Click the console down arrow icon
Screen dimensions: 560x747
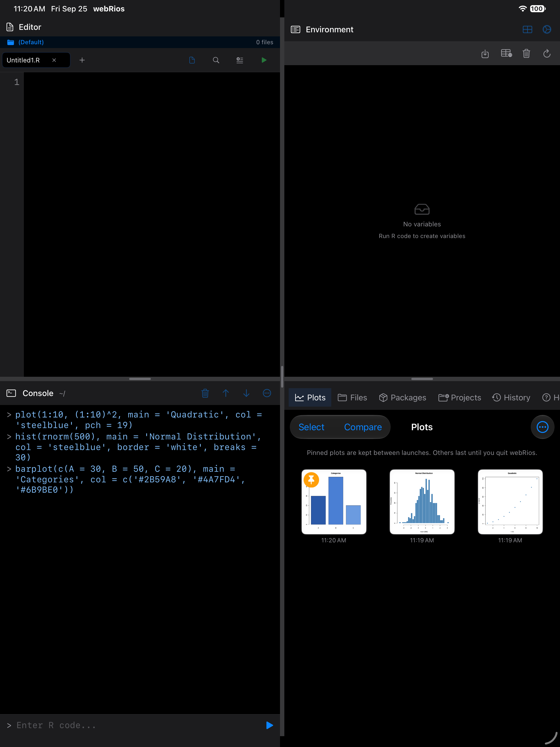[x=246, y=393]
